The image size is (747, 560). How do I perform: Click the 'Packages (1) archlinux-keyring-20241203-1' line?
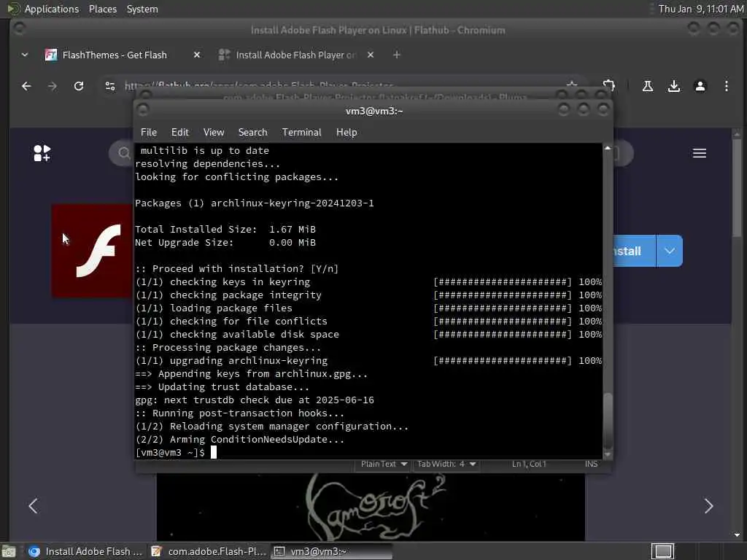[255, 203]
